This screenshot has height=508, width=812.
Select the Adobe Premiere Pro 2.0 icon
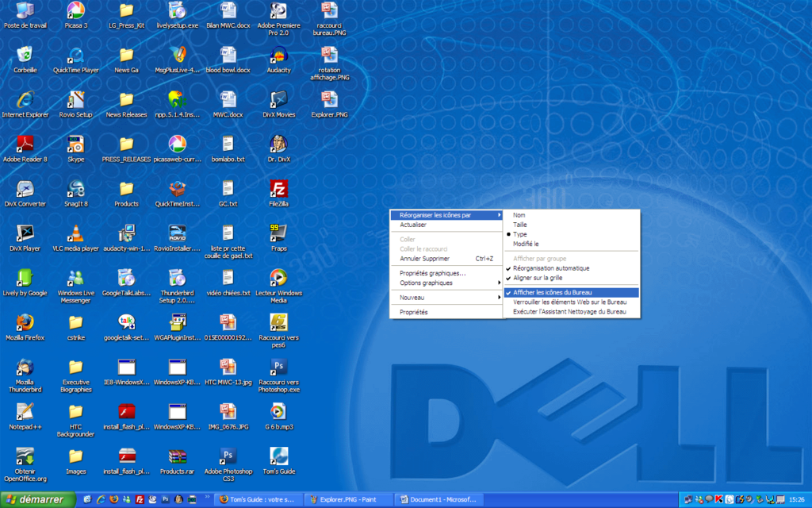[x=278, y=19]
